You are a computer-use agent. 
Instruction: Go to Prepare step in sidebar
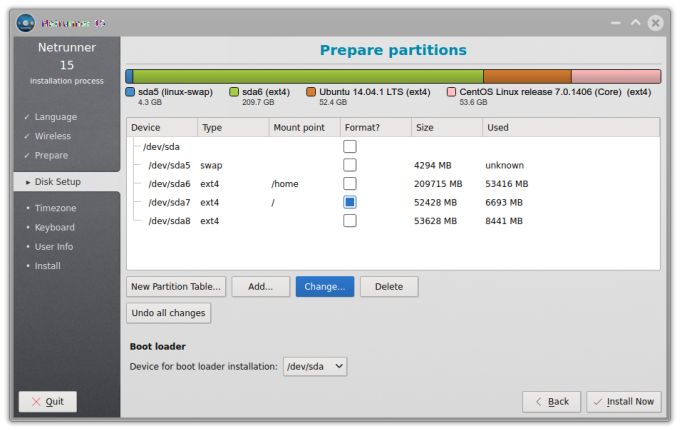tap(51, 155)
